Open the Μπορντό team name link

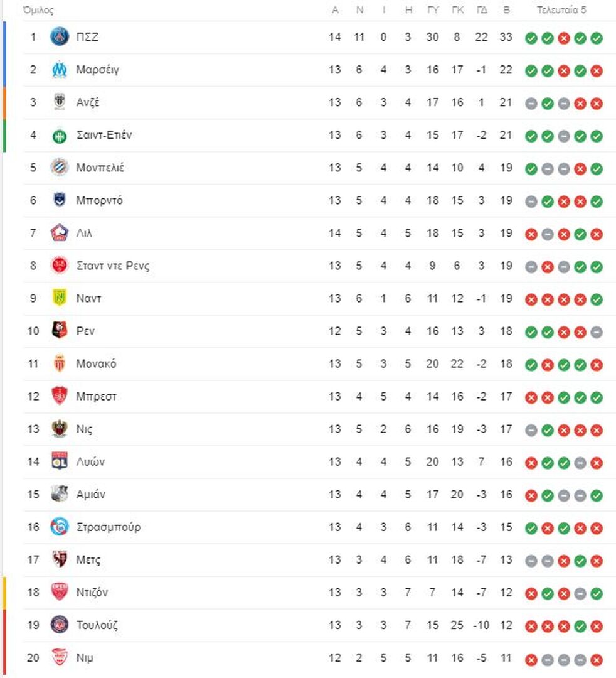click(x=99, y=200)
